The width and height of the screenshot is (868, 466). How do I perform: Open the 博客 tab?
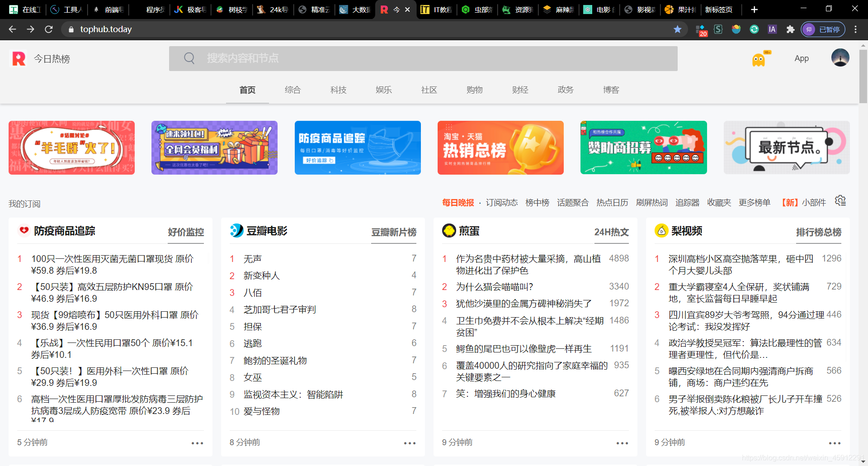pyautogui.click(x=611, y=90)
